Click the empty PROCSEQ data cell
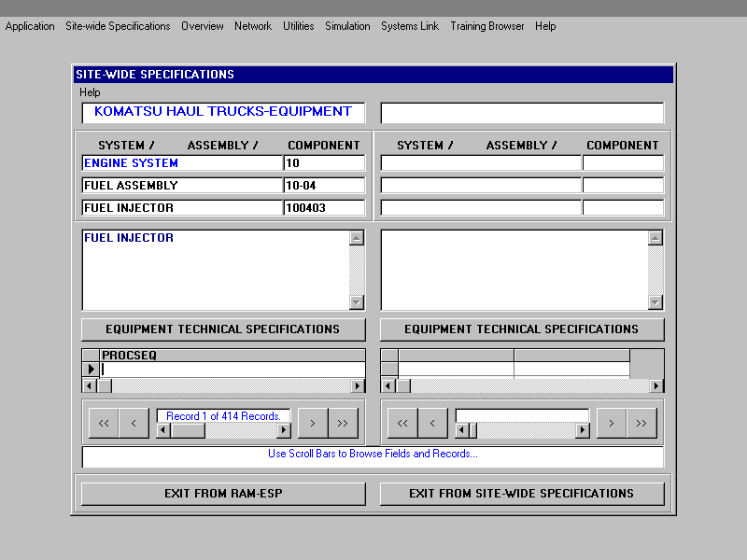 tap(233, 369)
